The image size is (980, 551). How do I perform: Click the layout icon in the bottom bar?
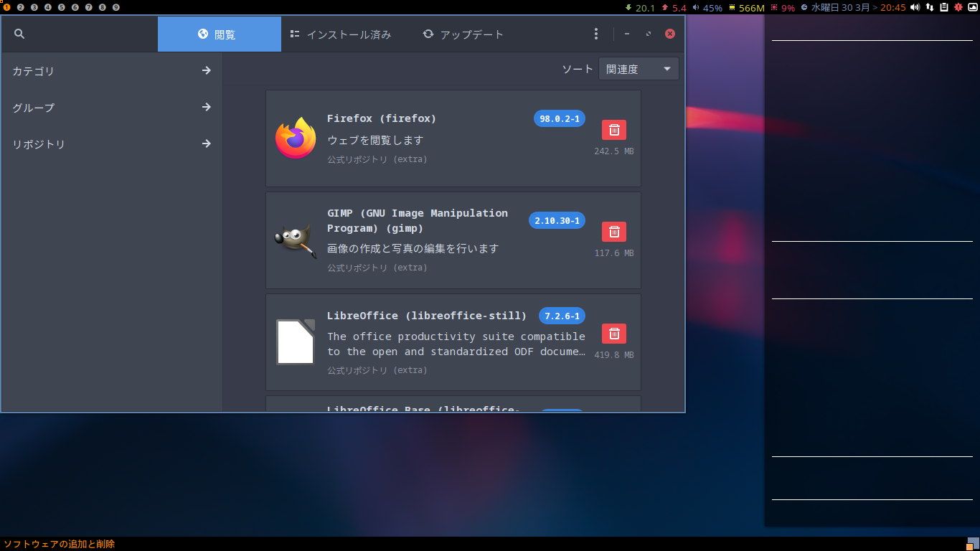click(x=972, y=544)
